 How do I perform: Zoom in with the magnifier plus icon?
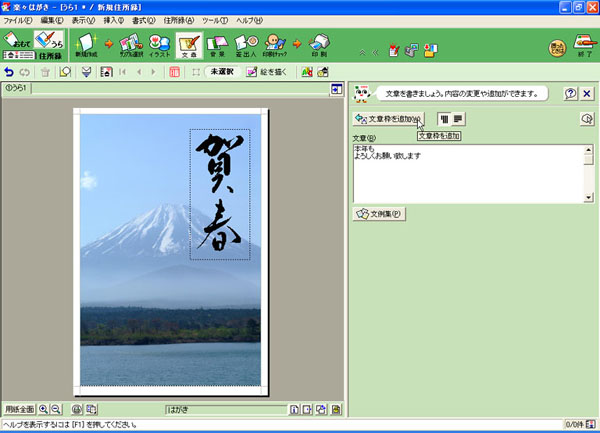pyautogui.click(x=44, y=409)
